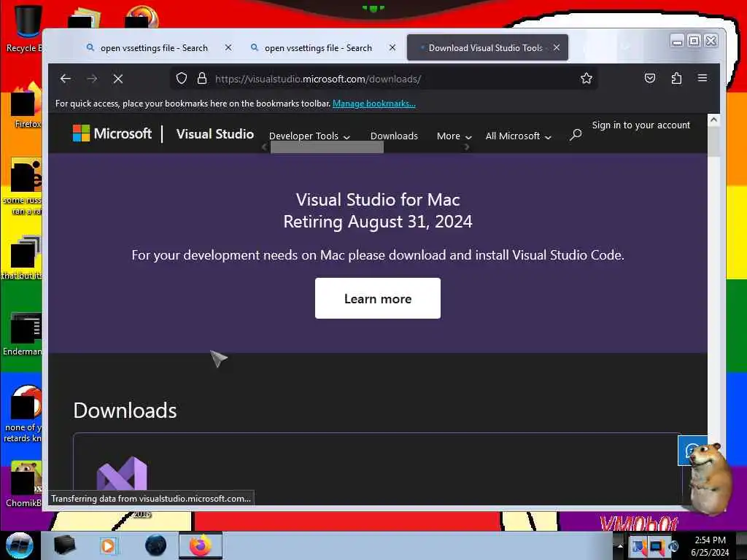Click the dark globe taskbar icon
Screen dimensions: 747x560
[156, 545]
